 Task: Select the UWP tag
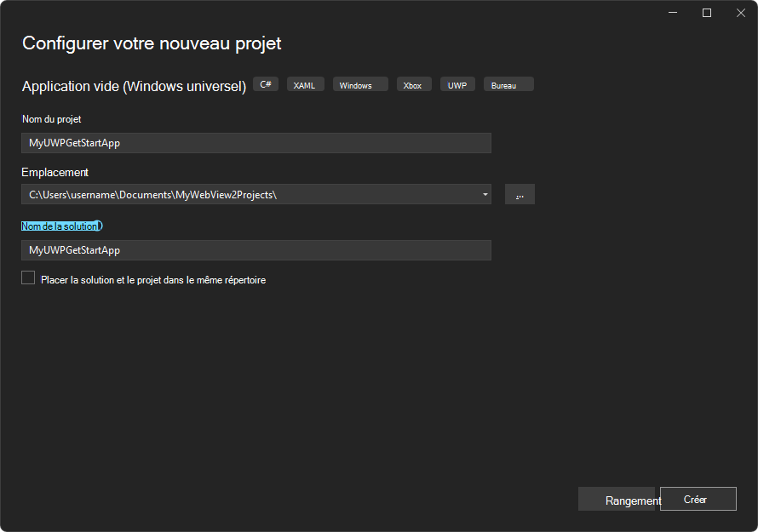click(x=457, y=84)
